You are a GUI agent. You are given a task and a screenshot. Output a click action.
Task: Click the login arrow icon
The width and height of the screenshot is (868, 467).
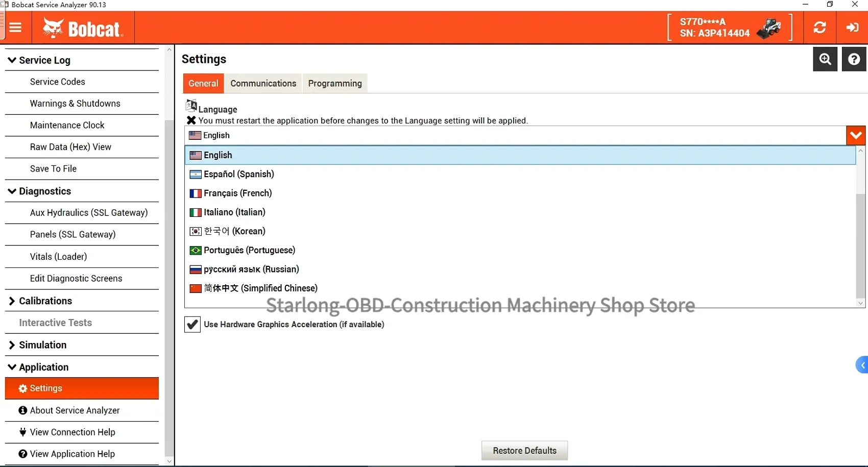tap(852, 28)
